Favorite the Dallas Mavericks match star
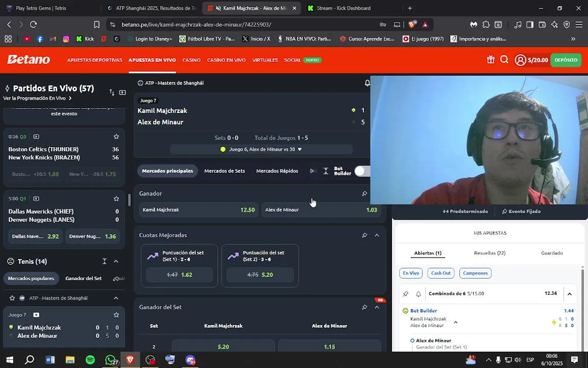This screenshot has width=588, height=368. click(x=116, y=199)
